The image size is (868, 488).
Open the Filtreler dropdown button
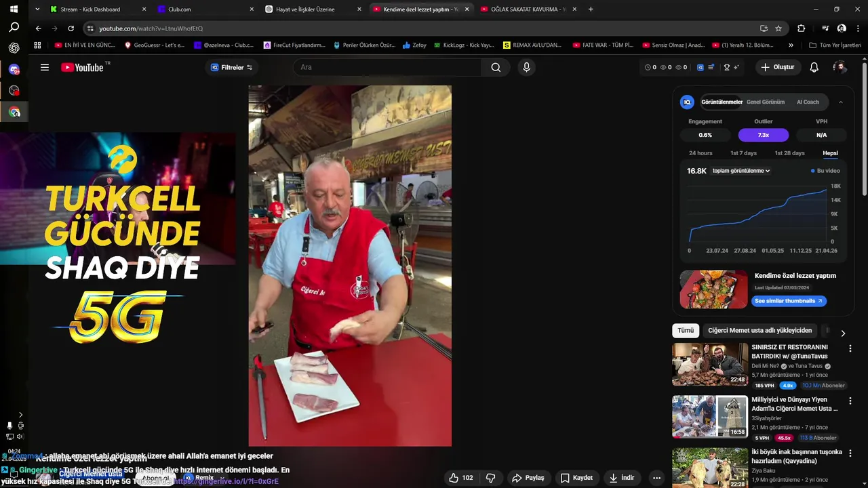(232, 67)
